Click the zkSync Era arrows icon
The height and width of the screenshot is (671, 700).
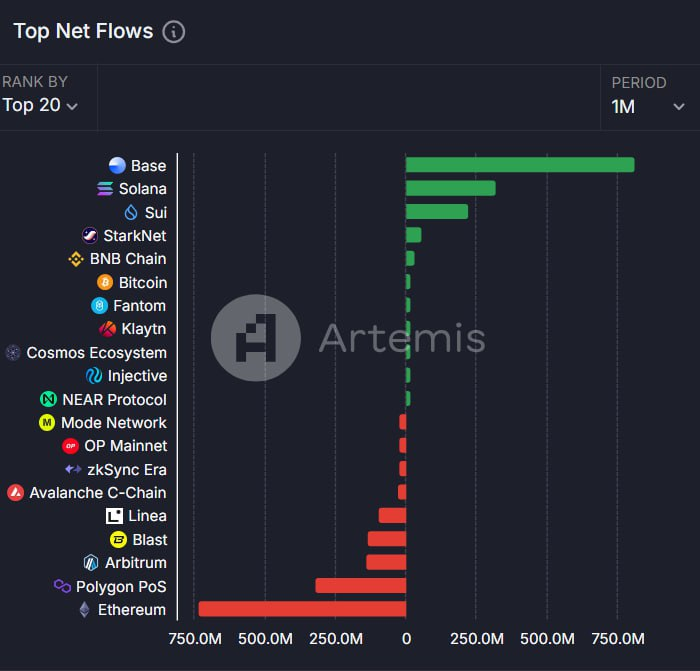[73, 469]
